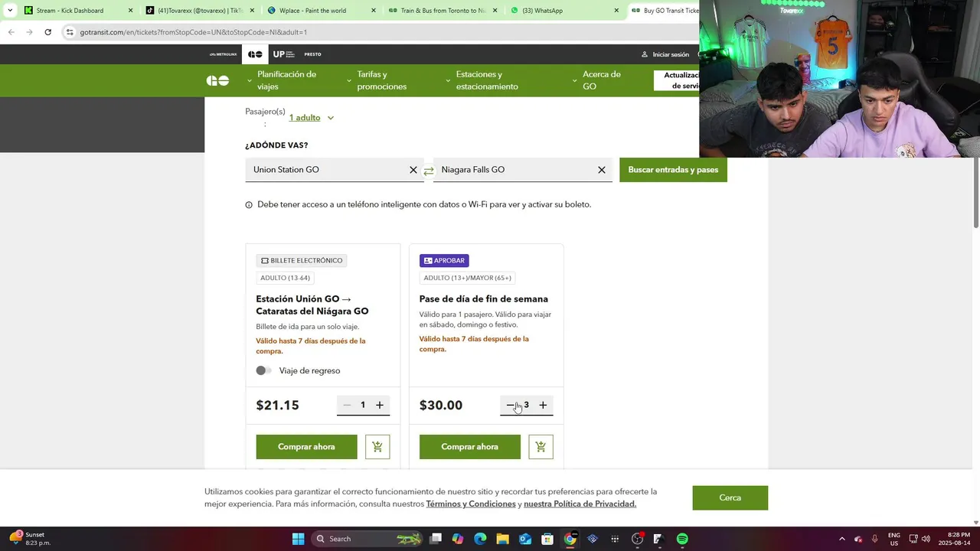Show hidden system tray icons
The width and height of the screenshot is (980, 551).
coord(842,539)
